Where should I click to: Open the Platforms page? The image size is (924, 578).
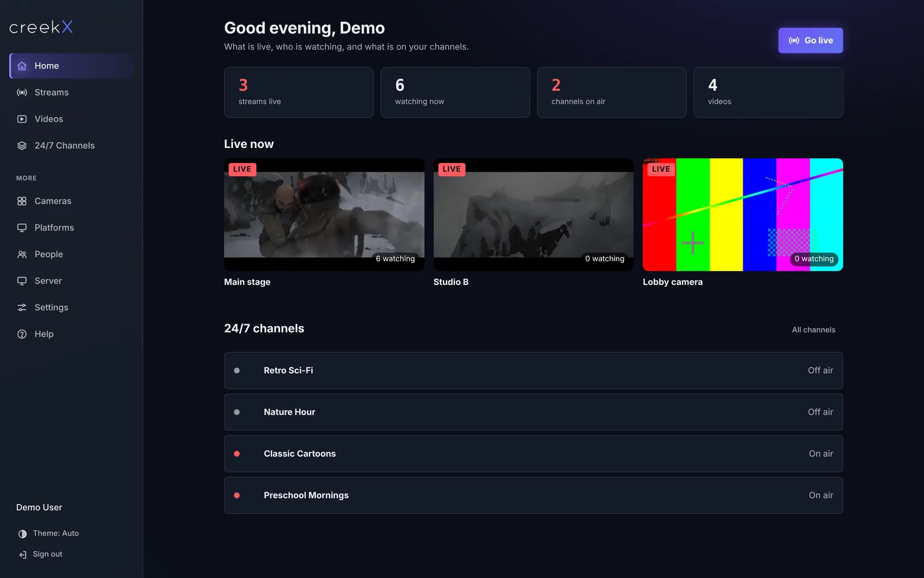54,228
